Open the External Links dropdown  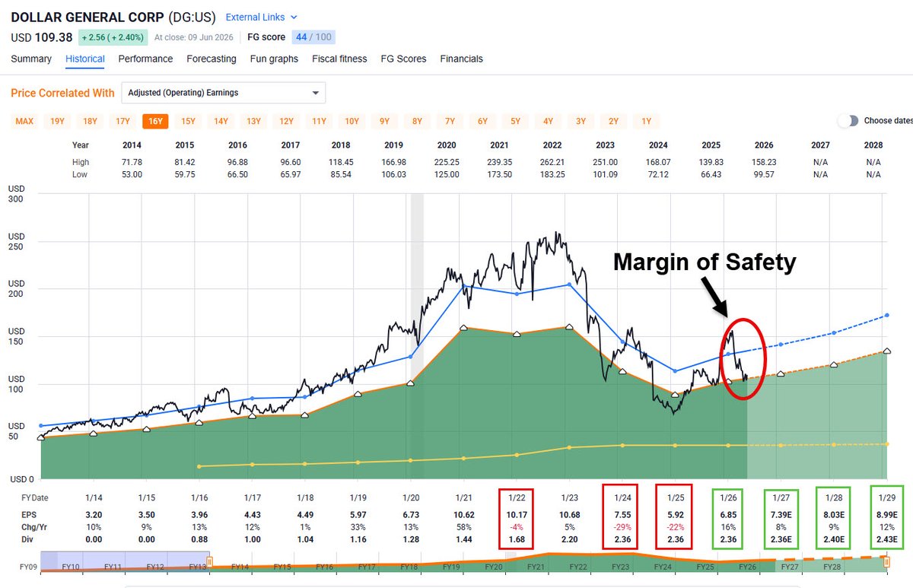(262, 17)
